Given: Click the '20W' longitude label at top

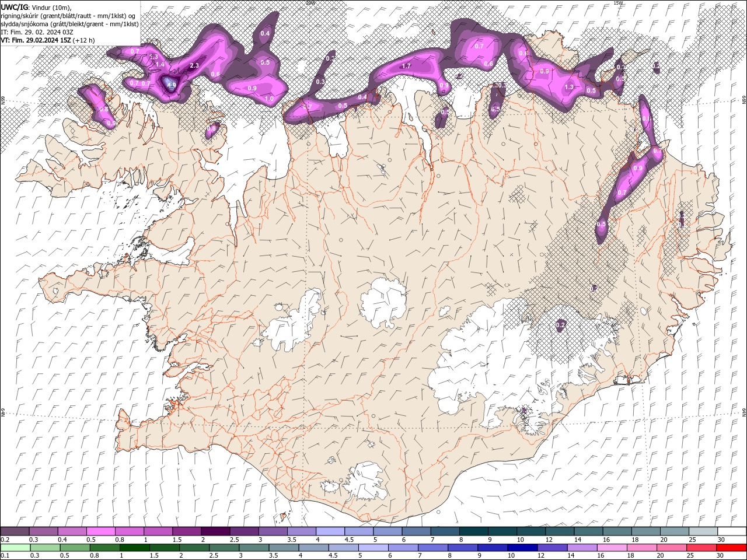Looking at the screenshot, I should pyautogui.click(x=310, y=3).
